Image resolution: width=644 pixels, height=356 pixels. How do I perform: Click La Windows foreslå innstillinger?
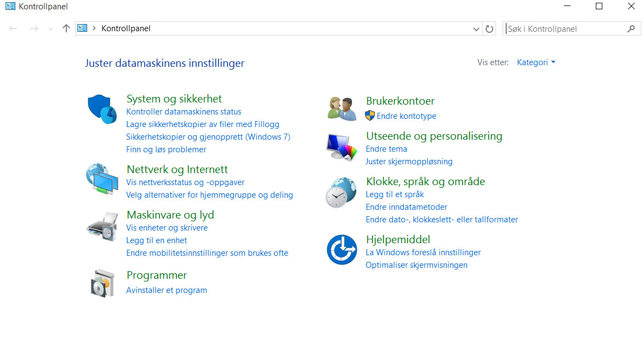(423, 252)
